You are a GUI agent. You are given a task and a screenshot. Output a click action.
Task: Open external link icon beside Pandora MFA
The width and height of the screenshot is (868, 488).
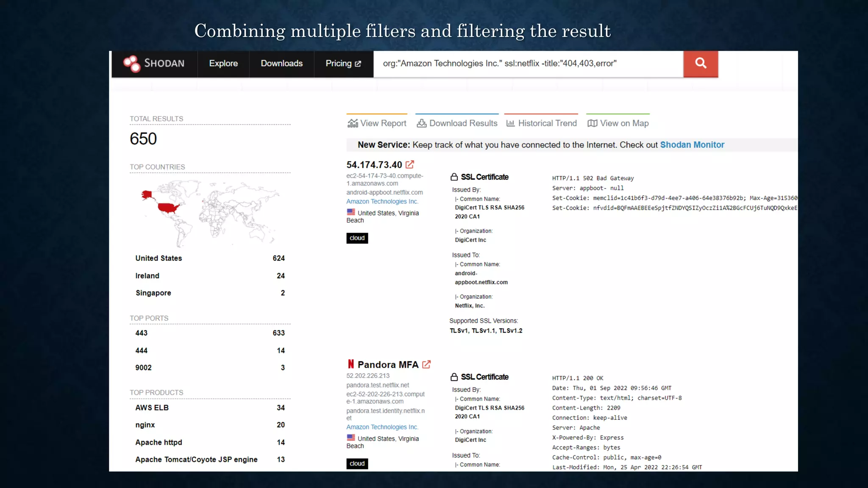[426, 364]
